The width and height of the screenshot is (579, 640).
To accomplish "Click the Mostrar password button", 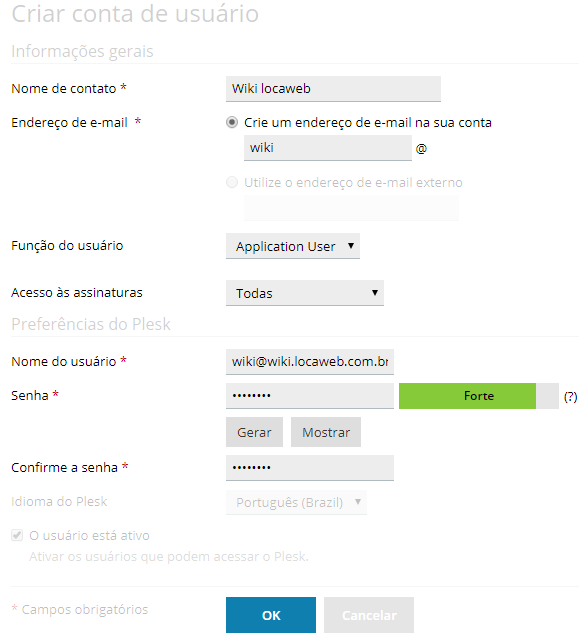I will point(326,432).
